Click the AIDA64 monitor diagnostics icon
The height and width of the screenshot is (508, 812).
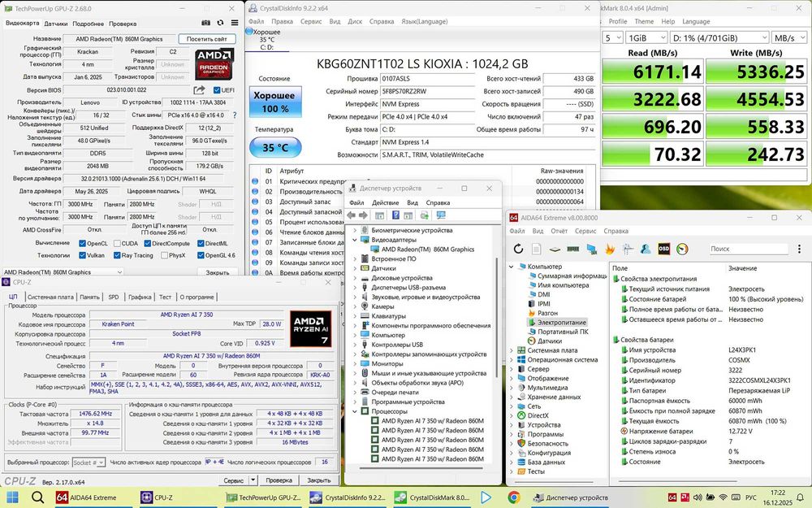(591, 249)
